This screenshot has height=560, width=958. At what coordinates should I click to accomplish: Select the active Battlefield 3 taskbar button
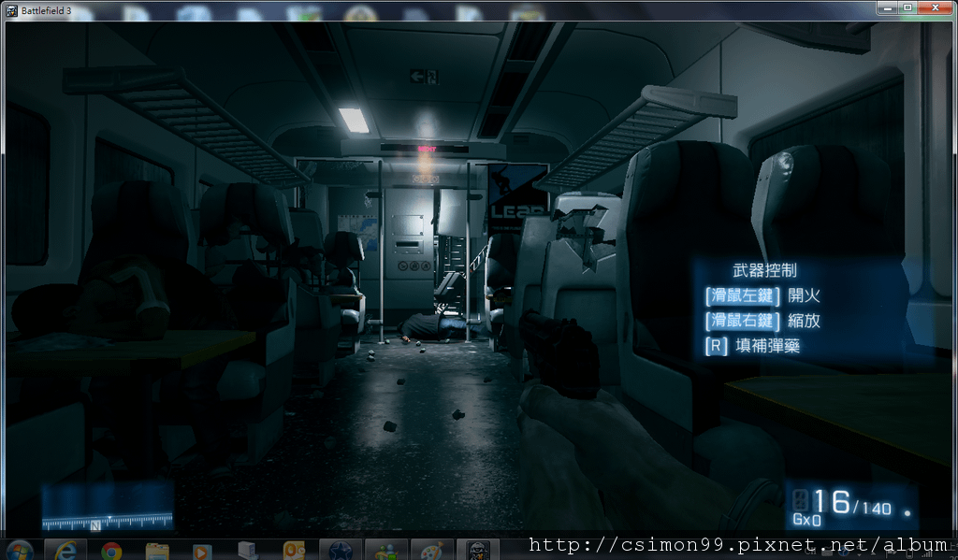coord(478,550)
